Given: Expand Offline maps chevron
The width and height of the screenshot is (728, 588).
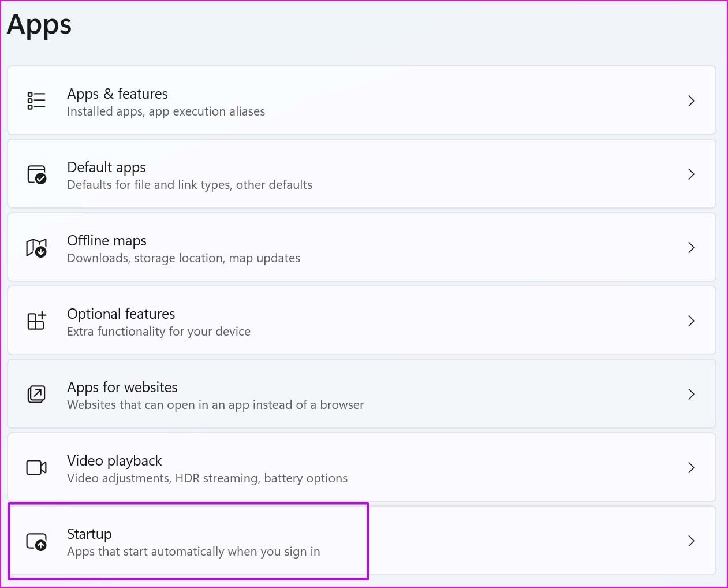Looking at the screenshot, I should (691, 247).
